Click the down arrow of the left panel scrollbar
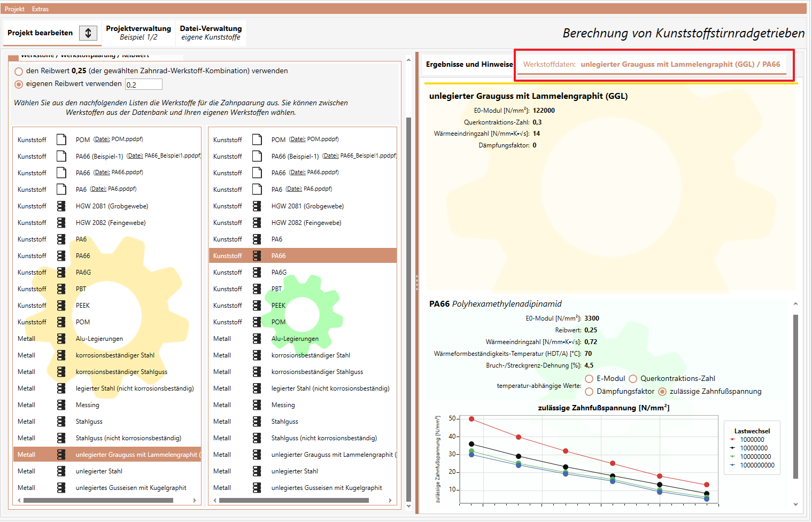812x522 pixels. coord(409,506)
